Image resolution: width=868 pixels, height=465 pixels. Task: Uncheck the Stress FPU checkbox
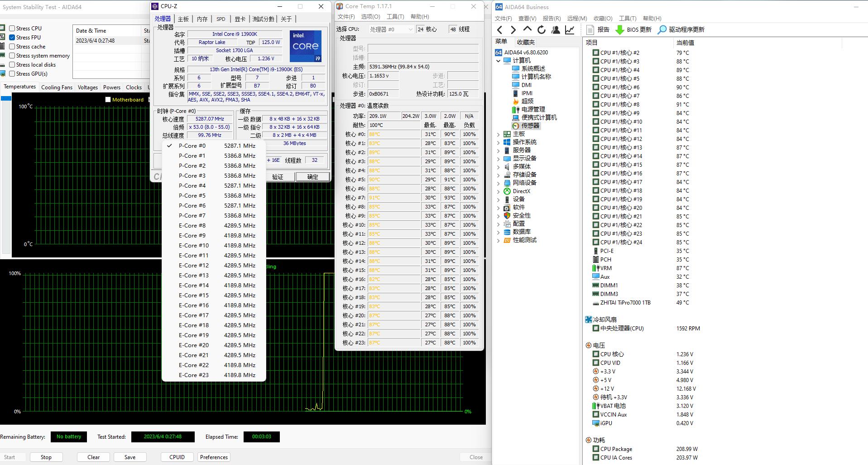12,38
